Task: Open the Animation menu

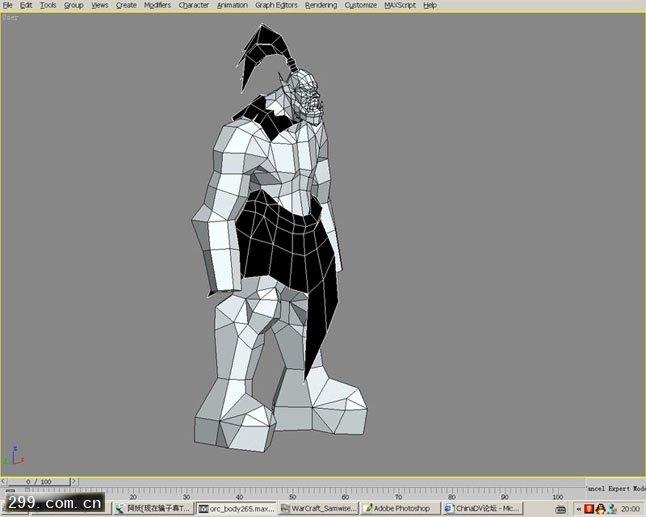Action: (232, 5)
